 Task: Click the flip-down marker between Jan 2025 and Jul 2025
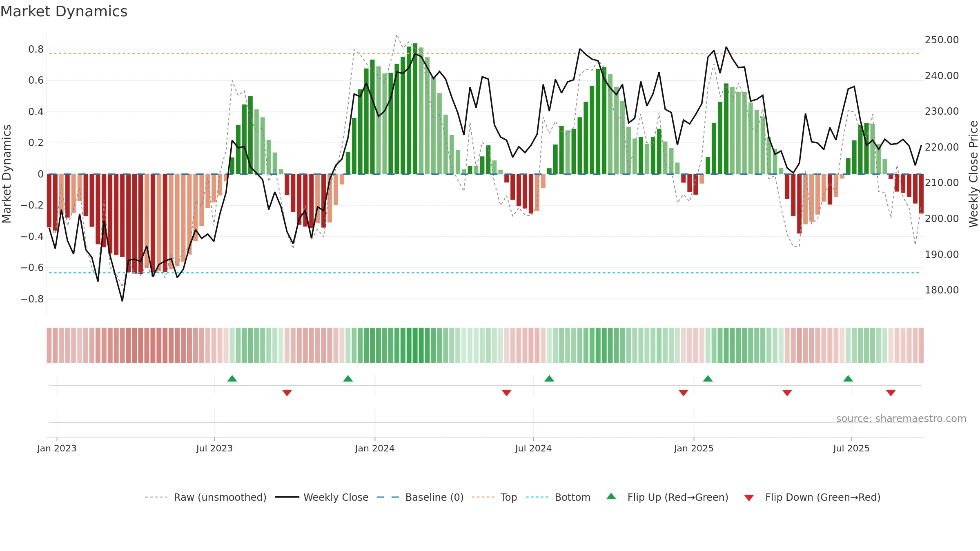coord(787,393)
